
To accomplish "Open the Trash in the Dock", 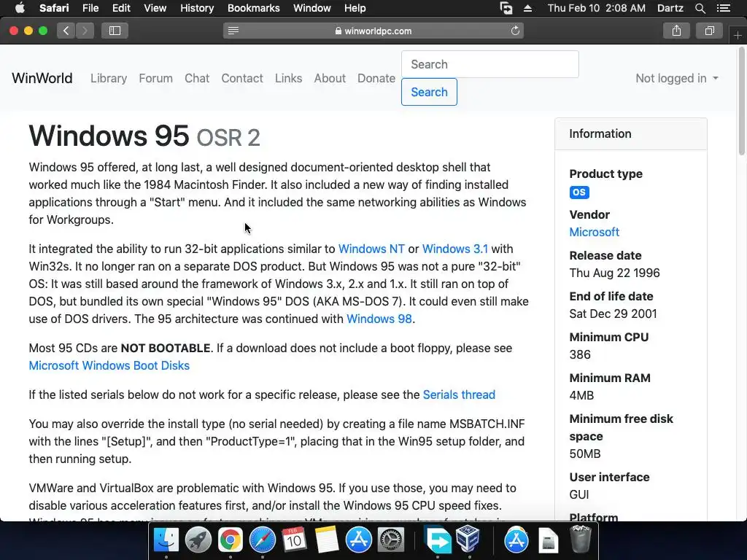I will [x=580, y=540].
